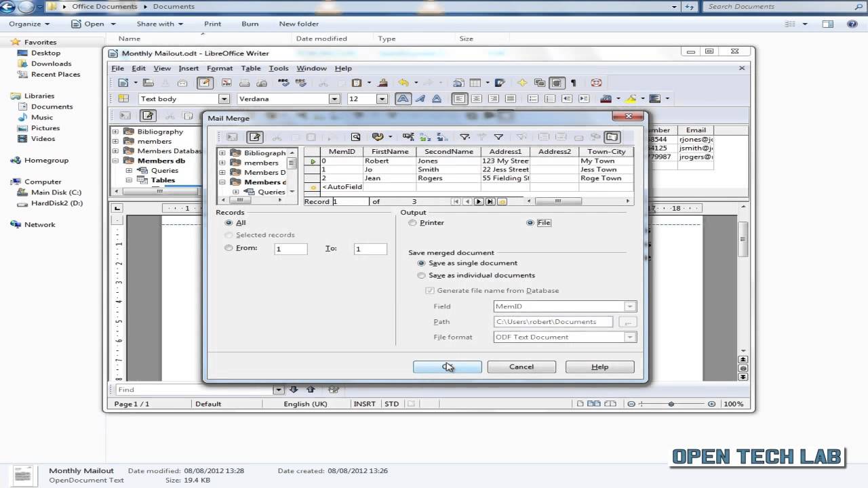Image resolution: width=868 pixels, height=488 pixels.
Task: Click the Record number input field
Action: pos(351,201)
